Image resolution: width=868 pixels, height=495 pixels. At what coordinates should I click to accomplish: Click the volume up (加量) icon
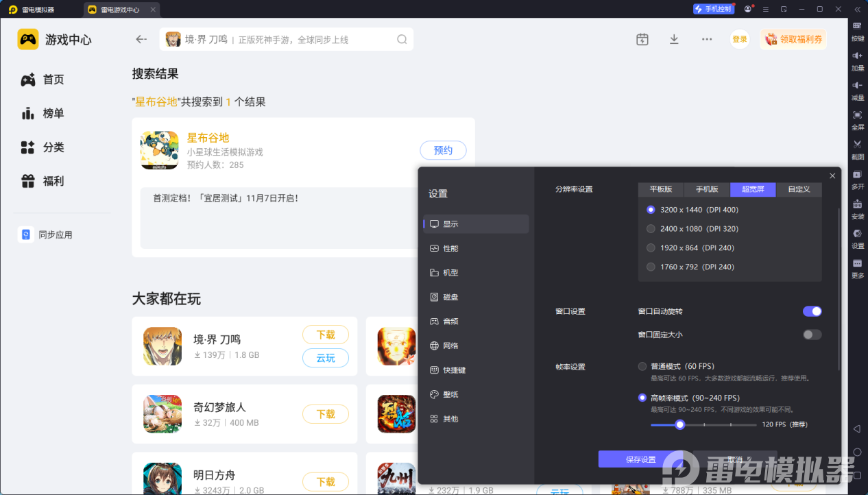point(857,56)
